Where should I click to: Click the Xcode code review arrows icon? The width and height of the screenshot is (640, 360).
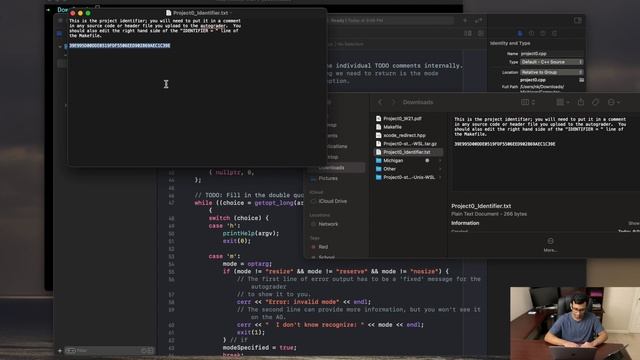pos(478,20)
